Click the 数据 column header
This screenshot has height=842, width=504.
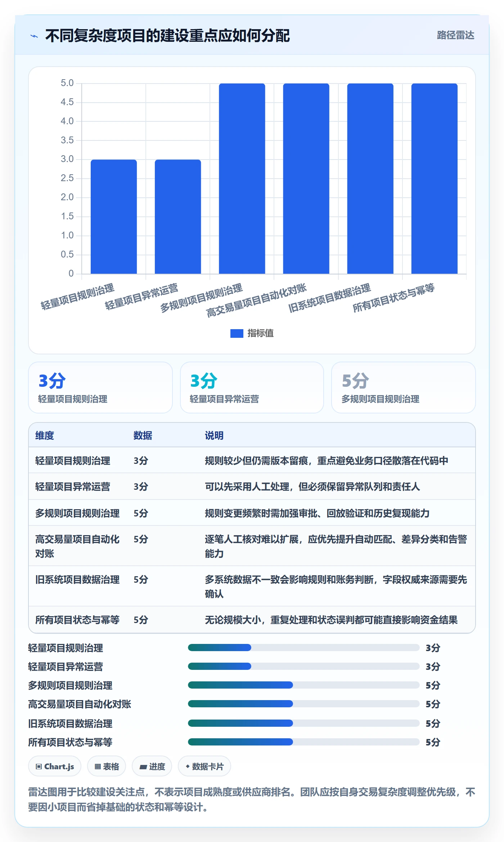point(143,436)
